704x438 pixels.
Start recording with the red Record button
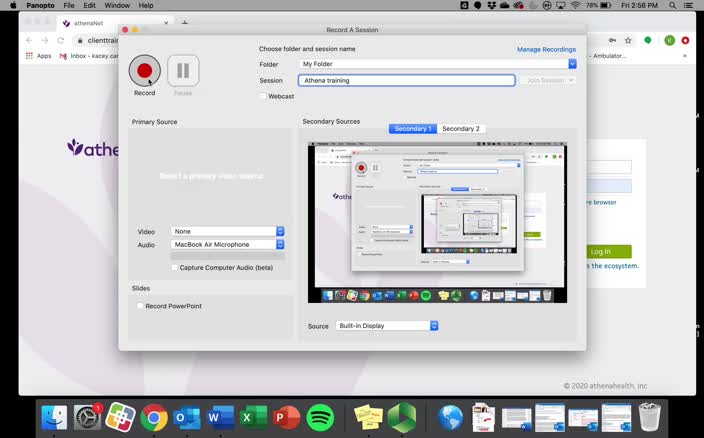pos(144,71)
